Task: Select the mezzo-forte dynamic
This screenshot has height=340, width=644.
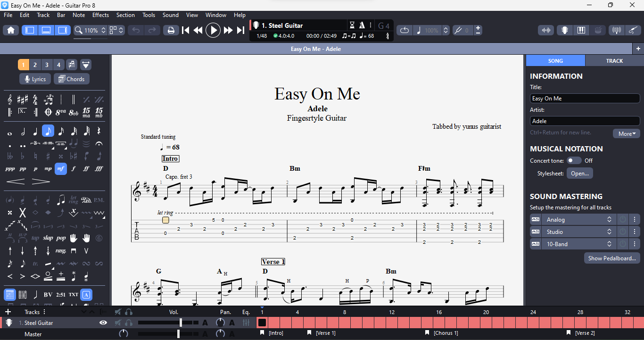Action: pos(60,168)
